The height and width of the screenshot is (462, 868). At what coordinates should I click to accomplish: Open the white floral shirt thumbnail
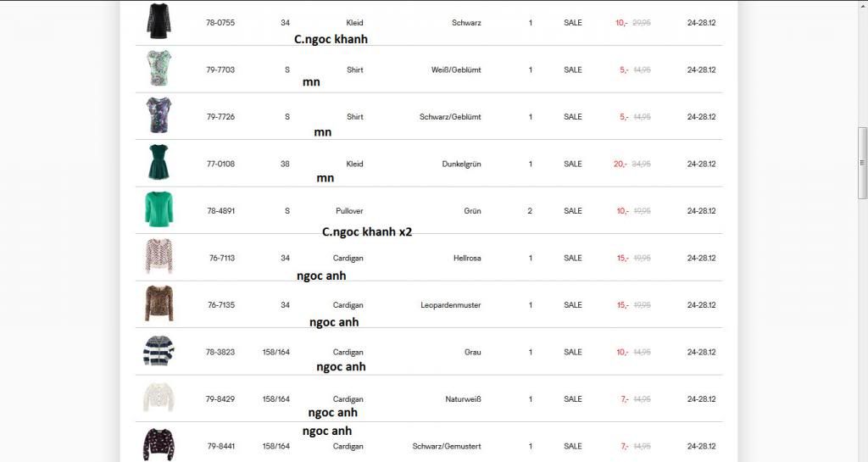point(159,68)
